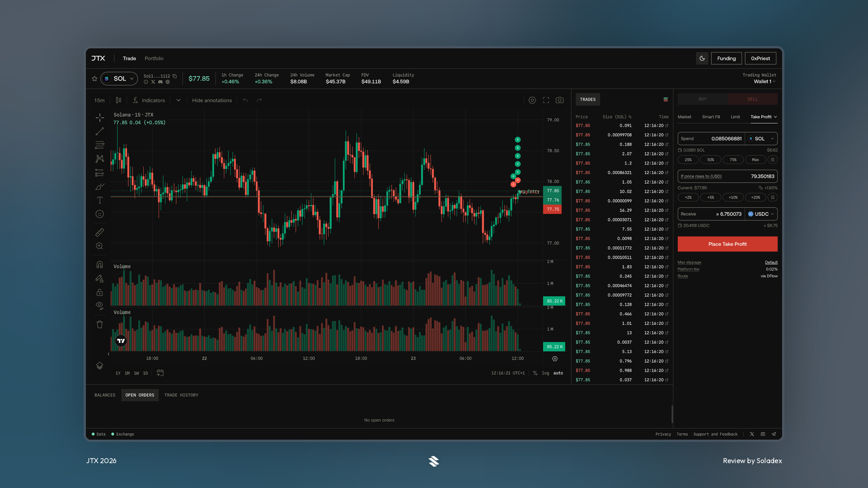Hide all drawings with eye icon

(99, 306)
